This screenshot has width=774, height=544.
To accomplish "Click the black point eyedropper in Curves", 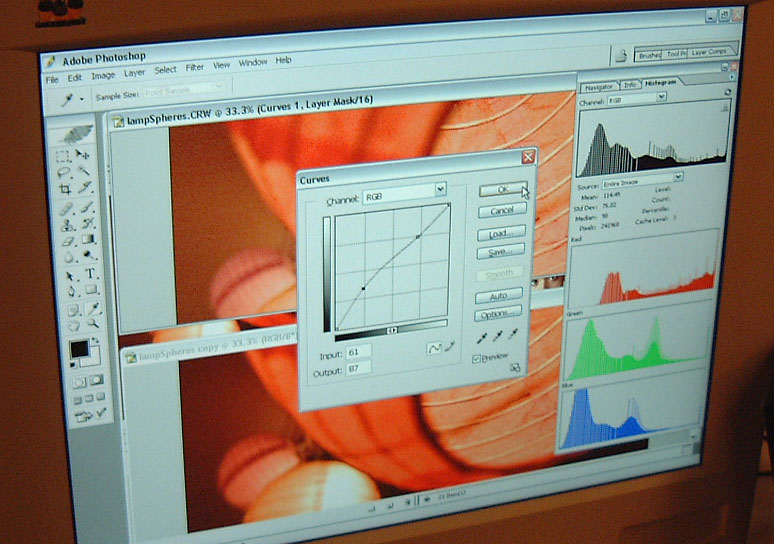I will click(484, 338).
